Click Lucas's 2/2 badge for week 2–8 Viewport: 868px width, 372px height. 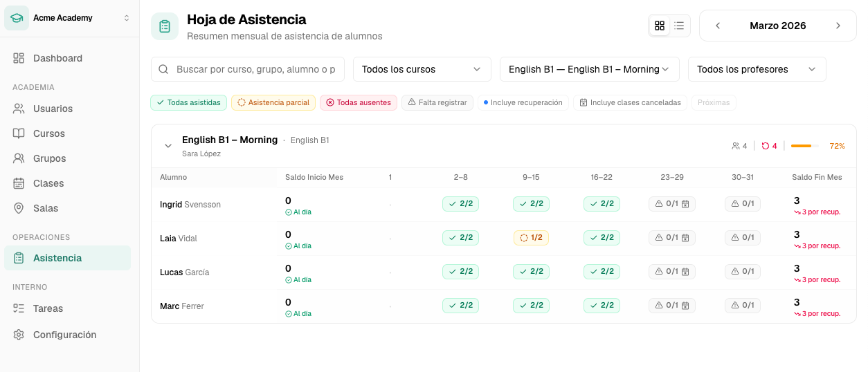point(460,272)
